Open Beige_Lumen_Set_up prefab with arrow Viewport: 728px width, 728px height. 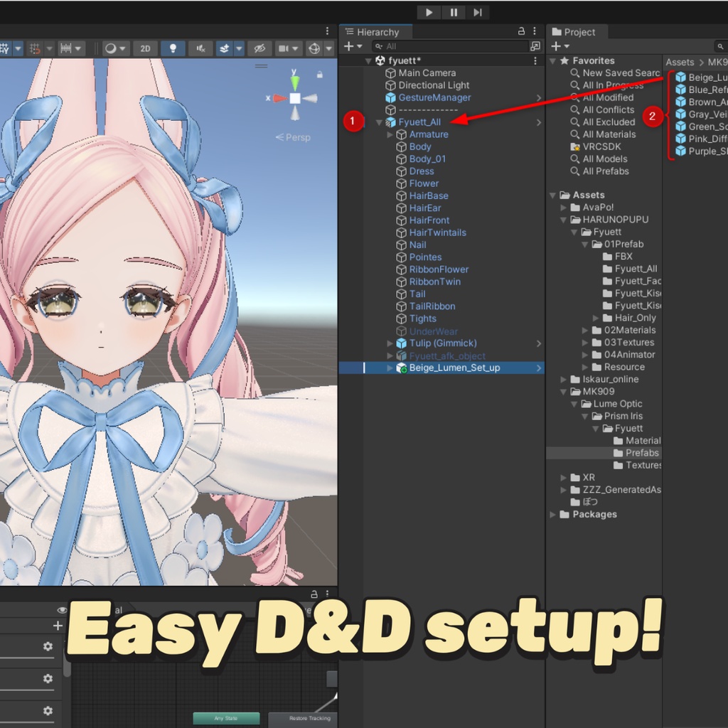(539, 368)
